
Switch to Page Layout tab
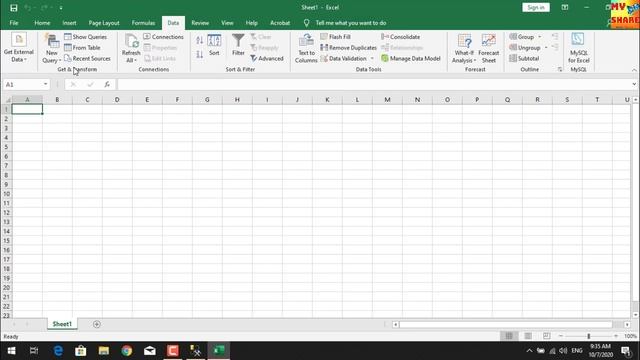104,23
